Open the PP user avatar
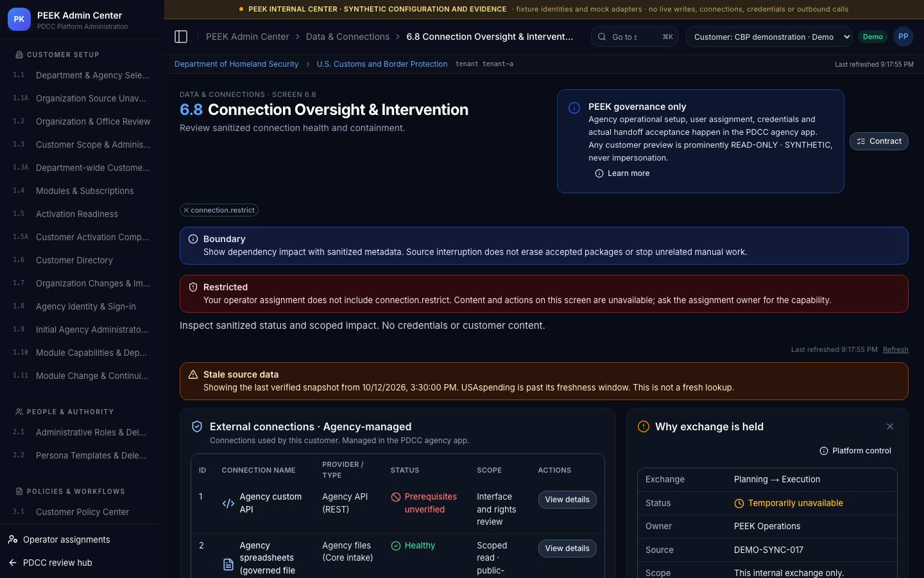 tap(903, 37)
